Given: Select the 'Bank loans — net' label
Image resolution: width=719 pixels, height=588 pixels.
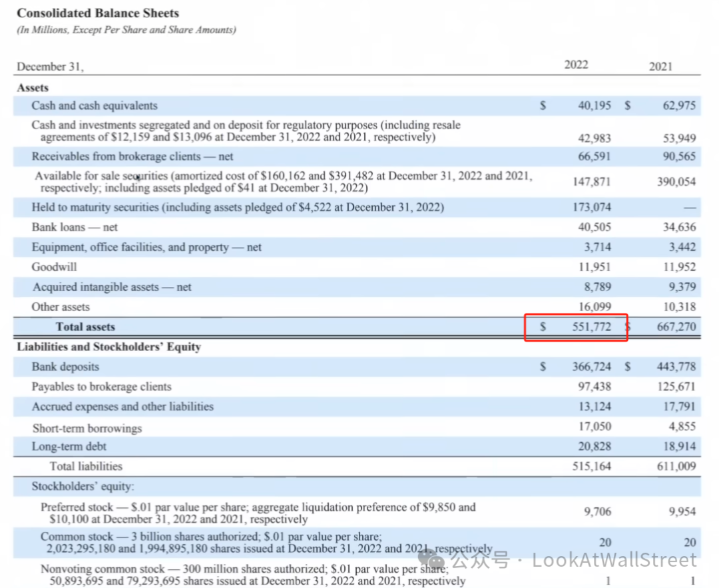Looking at the screenshot, I should pyautogui.click(x=75, y=227).
